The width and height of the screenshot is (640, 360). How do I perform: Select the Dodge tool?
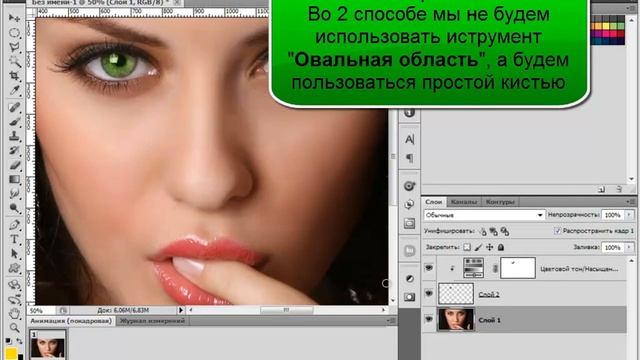[x=15, y=208]
